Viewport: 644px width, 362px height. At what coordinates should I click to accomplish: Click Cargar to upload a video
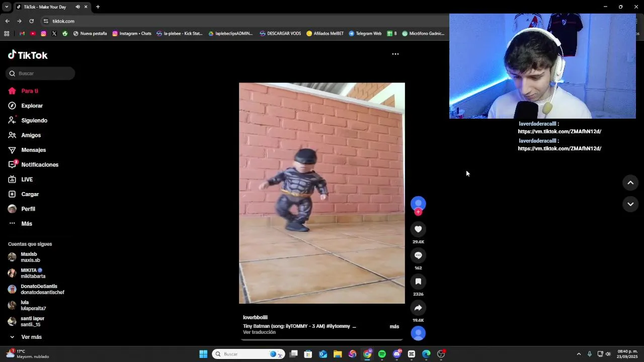(x=24, y=194)
